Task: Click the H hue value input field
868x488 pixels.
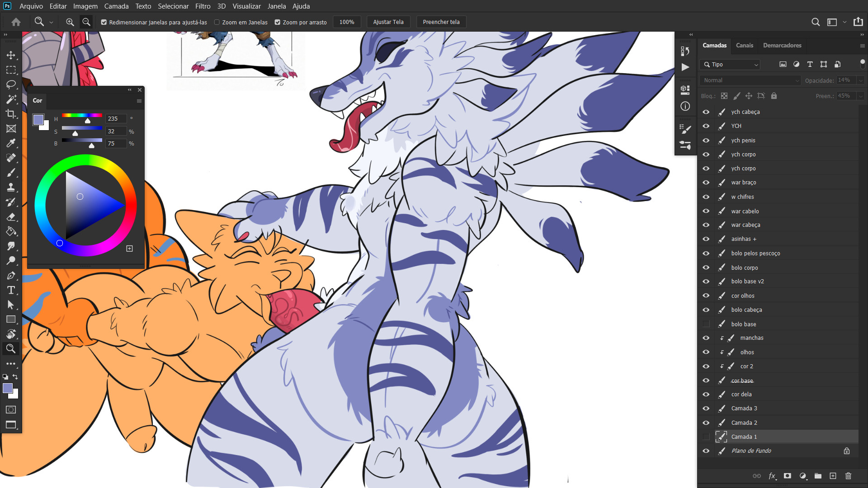Action: tap(116, 119)
